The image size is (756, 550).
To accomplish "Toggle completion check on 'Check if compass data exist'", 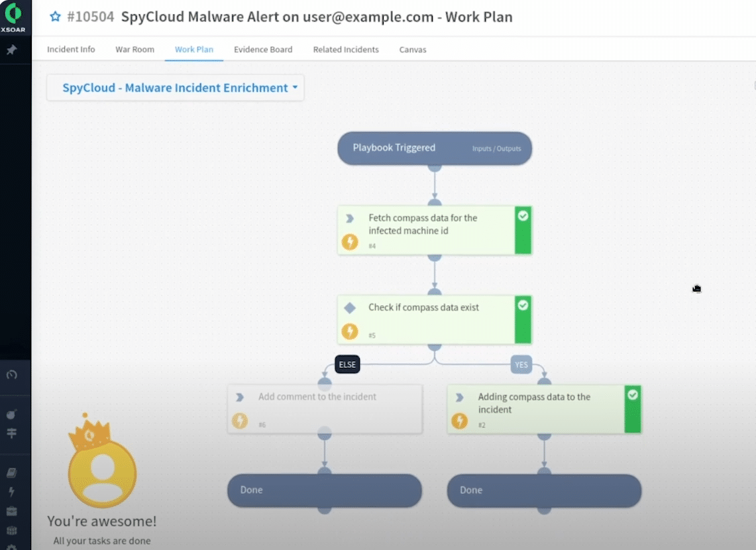I will click(523, 305).
